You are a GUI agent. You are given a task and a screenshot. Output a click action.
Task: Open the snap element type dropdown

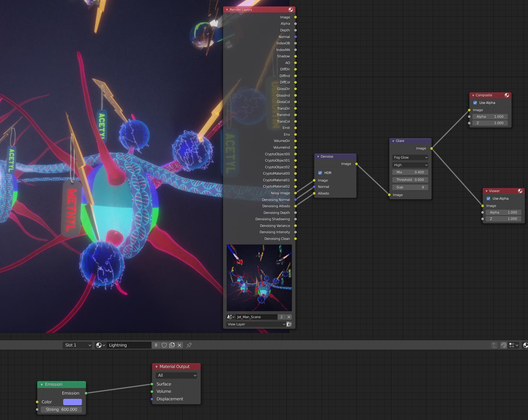click(x=513, y=345)
